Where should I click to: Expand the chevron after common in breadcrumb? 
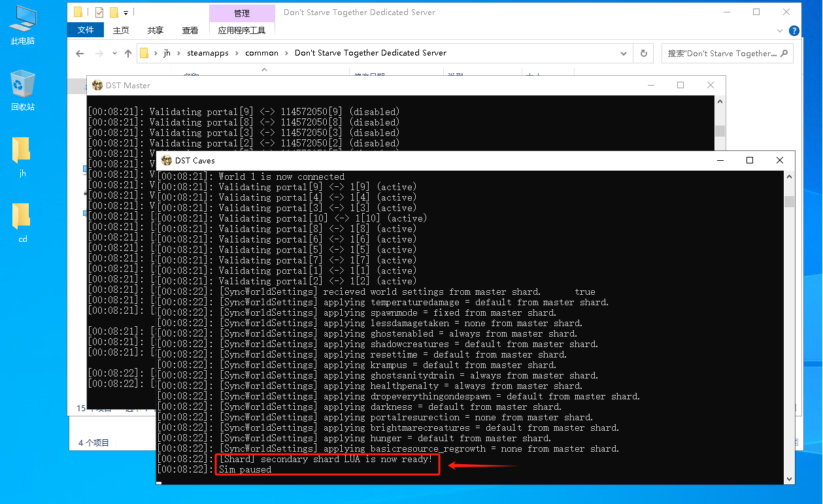[287, 53]
